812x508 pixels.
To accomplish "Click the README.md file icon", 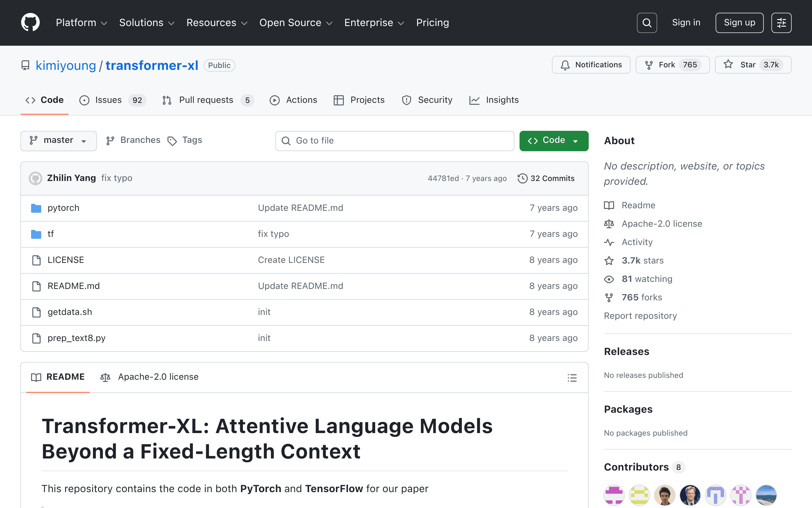I will tap(36, 286).
